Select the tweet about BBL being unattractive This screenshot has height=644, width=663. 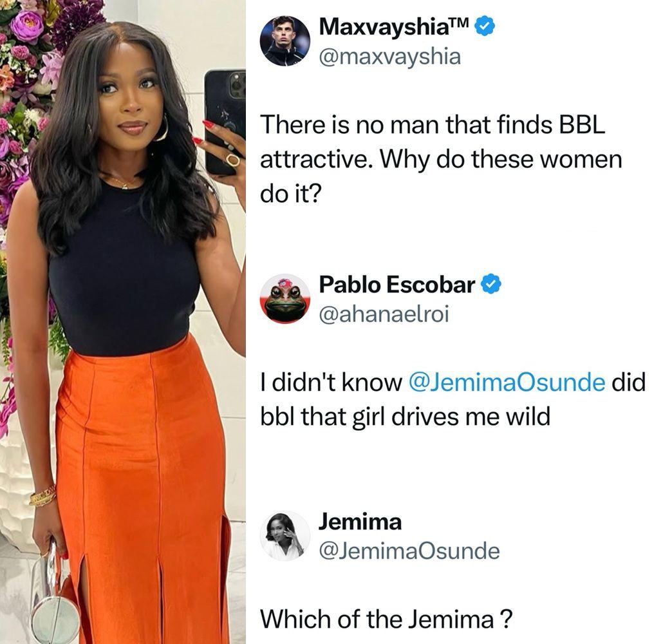pyautogui.click(x=441, y=159)
